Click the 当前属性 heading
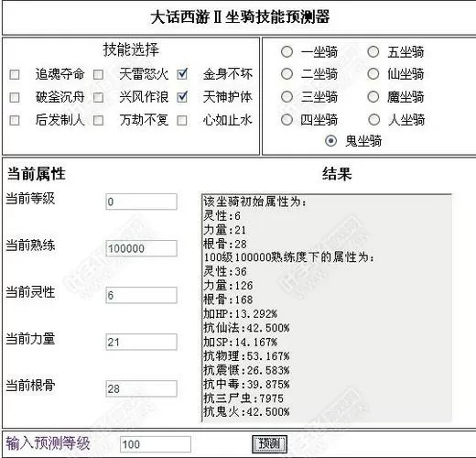Viewport: 476px width, 458px height. (36, 174)
